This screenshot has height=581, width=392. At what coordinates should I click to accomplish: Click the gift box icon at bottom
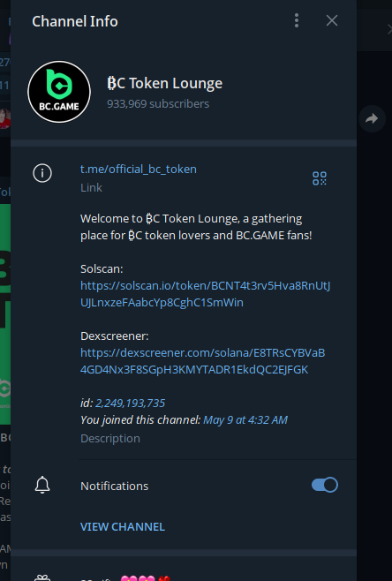(42, 577)
